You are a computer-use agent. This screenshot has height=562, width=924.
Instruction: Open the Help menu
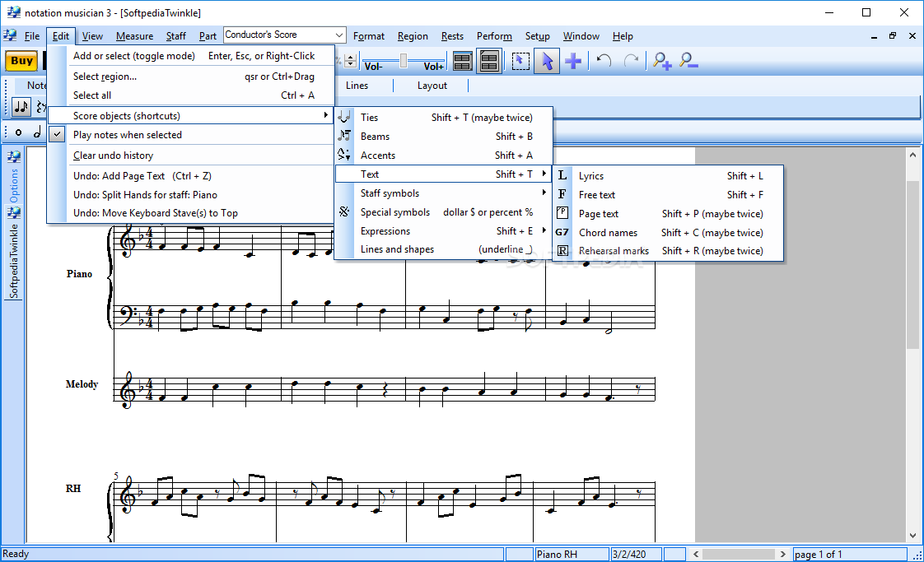[x=623, y=36]
